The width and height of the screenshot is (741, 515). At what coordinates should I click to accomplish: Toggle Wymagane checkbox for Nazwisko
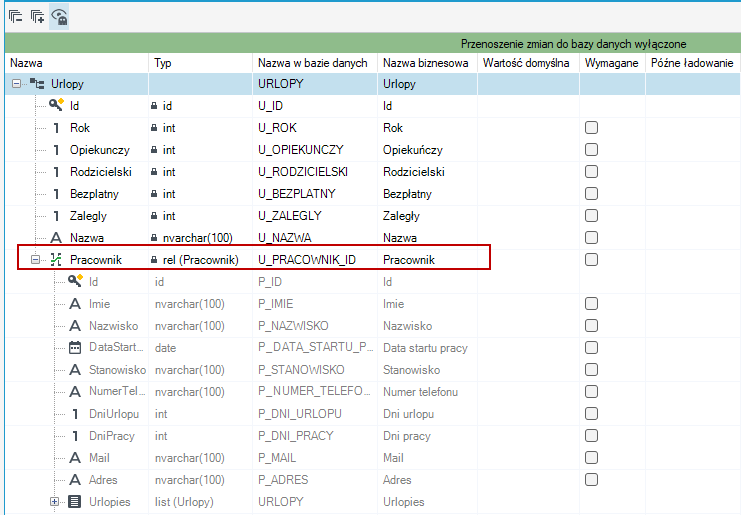591,326
